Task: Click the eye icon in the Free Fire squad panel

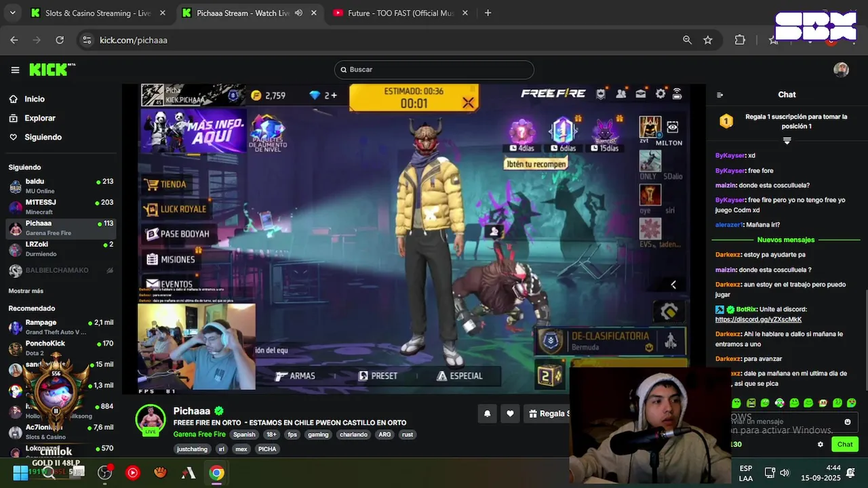Action: (672, 127)
